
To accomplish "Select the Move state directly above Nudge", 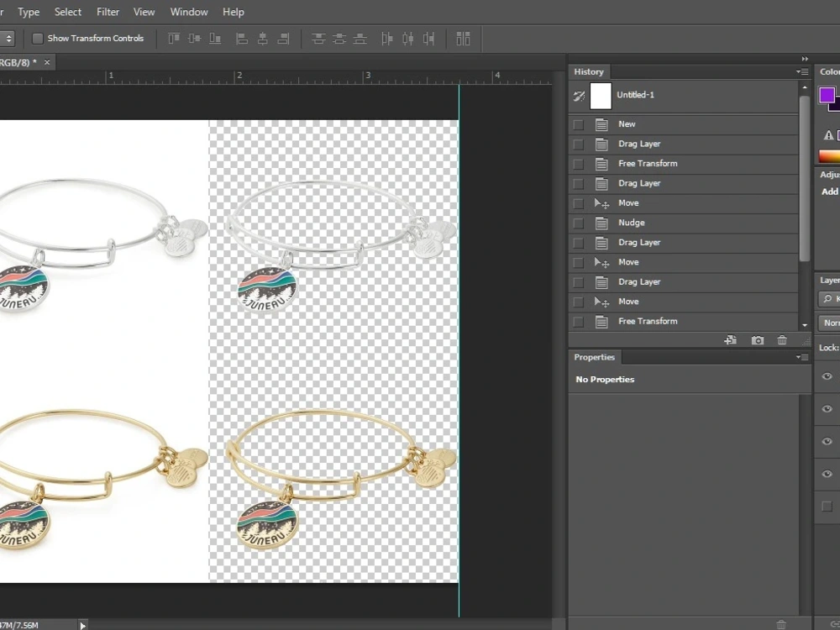I will point(684,203).
